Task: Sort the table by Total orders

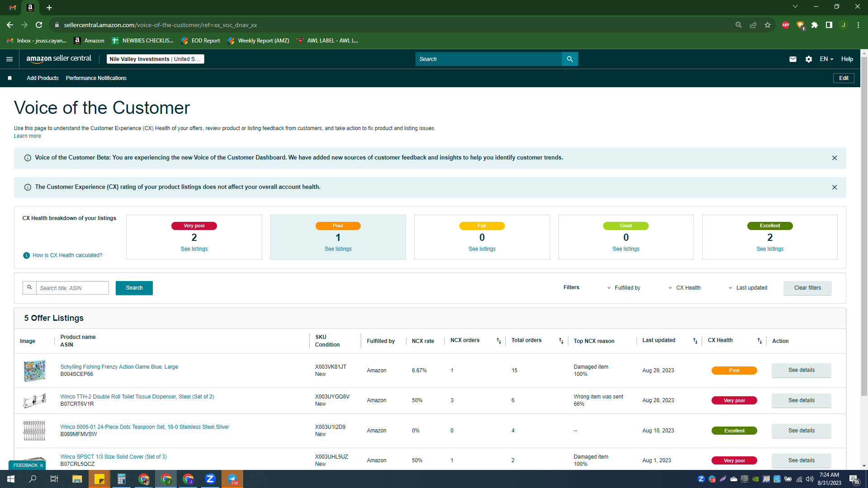Action: [561, 341]
